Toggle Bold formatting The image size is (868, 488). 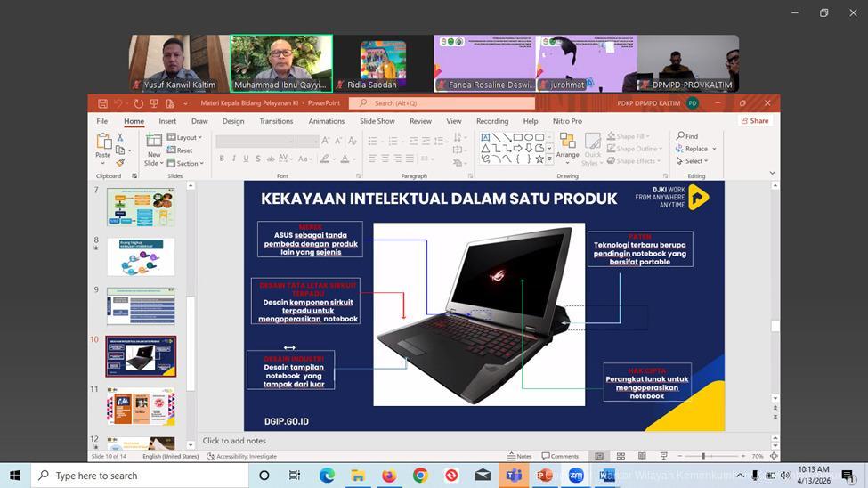tap(222, 159)
